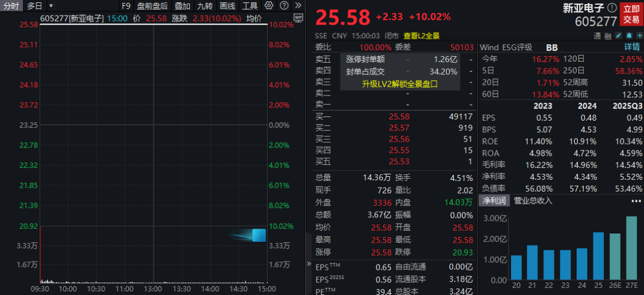
Task: Click 查看L2全景 link
Action: 422,36
